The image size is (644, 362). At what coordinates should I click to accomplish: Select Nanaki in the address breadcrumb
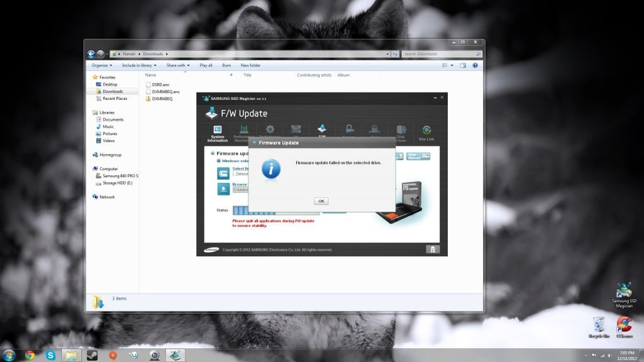click(x=129, y=54)
